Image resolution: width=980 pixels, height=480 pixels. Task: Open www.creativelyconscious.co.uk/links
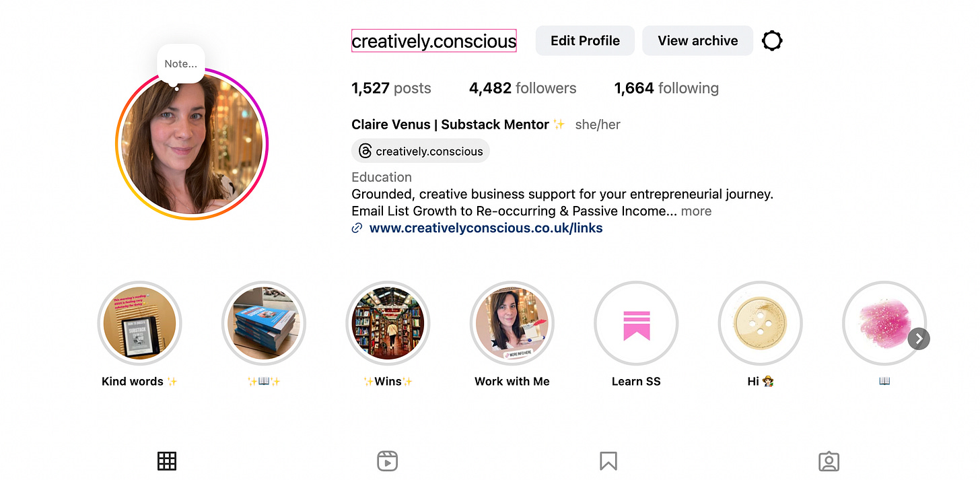[x=486, y=228]
